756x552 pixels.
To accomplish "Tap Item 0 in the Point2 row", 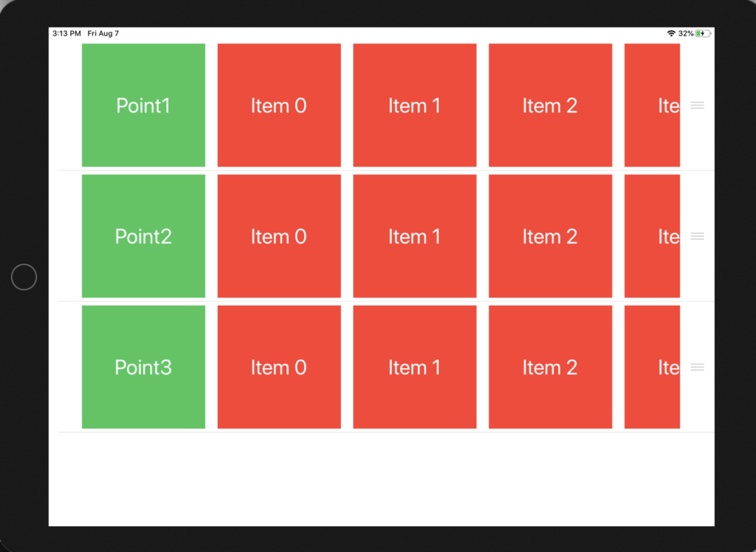I will point(279,236).
